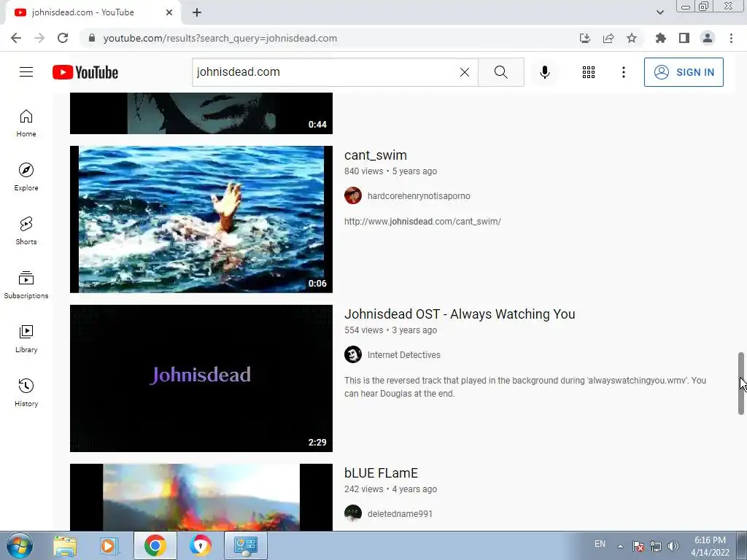Click the YouTube logo

(85, 72)
